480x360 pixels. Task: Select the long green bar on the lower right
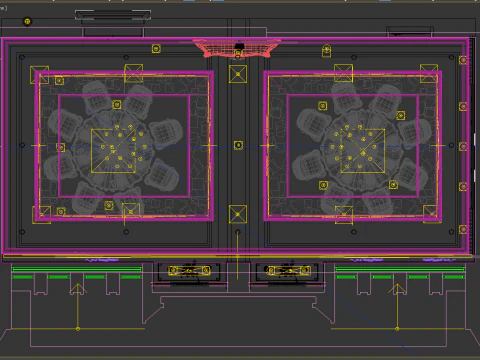point(400,269)
